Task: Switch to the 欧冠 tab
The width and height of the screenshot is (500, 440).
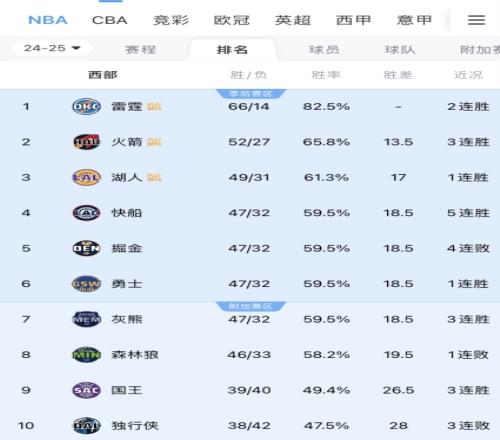Action: point(232,20)
